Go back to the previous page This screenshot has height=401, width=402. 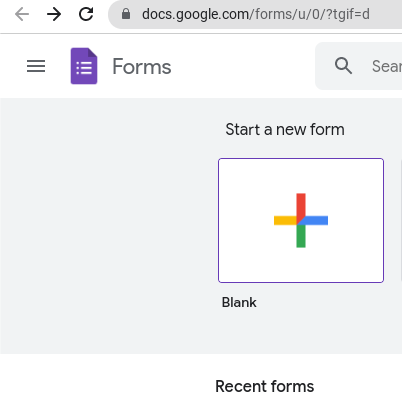(22, 14)
